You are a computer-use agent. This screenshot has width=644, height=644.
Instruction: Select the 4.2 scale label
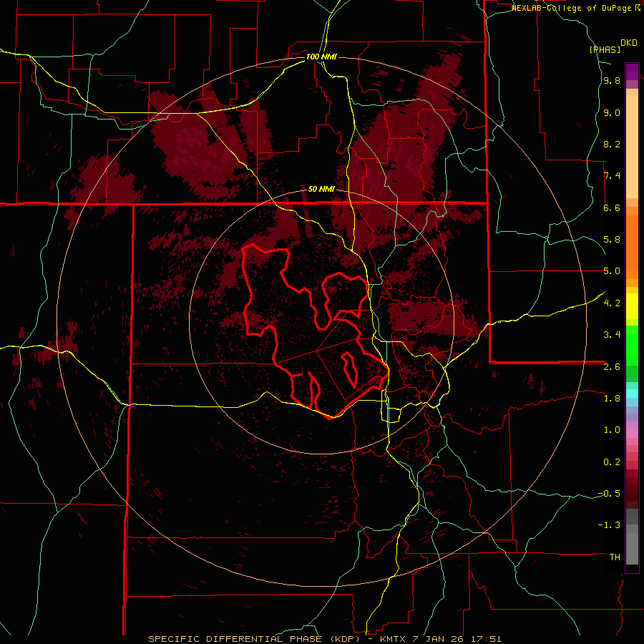point(612,303)
